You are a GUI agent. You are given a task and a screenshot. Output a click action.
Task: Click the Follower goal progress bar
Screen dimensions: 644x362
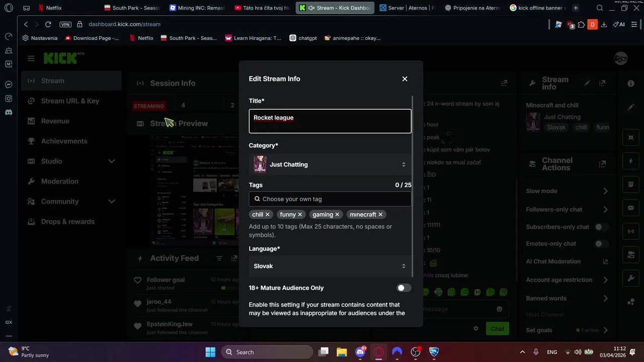click(230, 288)
